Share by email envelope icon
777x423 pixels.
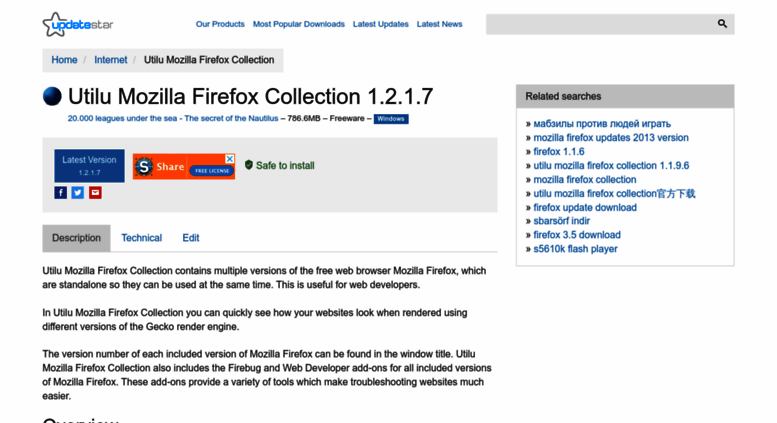95,193
